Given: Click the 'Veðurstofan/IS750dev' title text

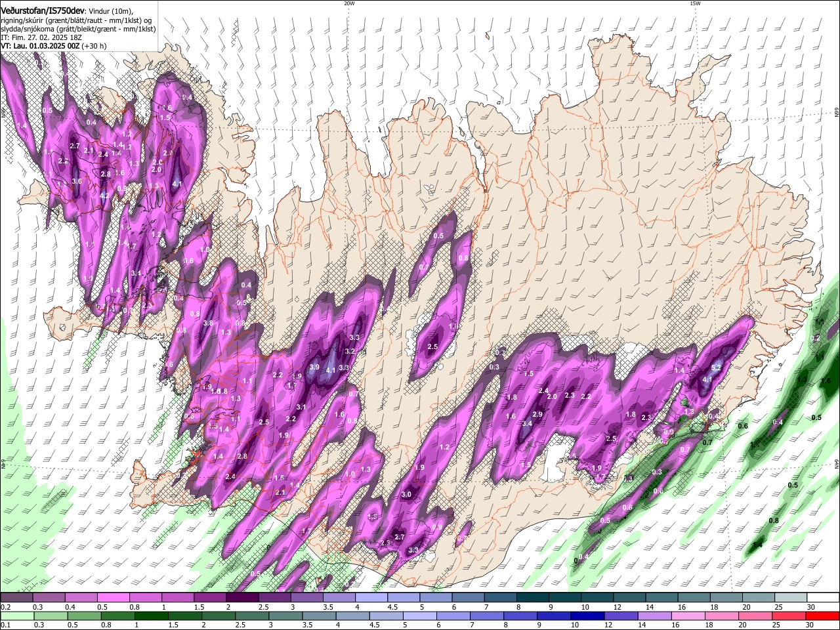Looking at the screenshot, I should coord(43,10).
